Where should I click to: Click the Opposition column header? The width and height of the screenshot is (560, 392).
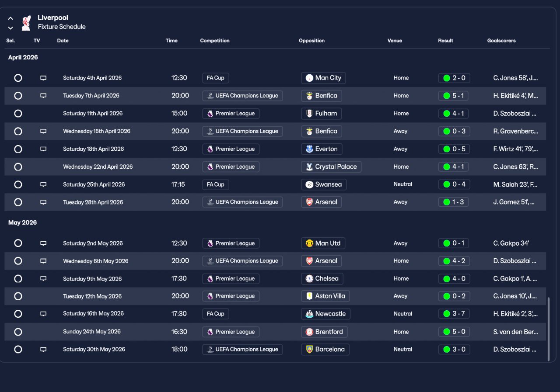click(311, 41)
